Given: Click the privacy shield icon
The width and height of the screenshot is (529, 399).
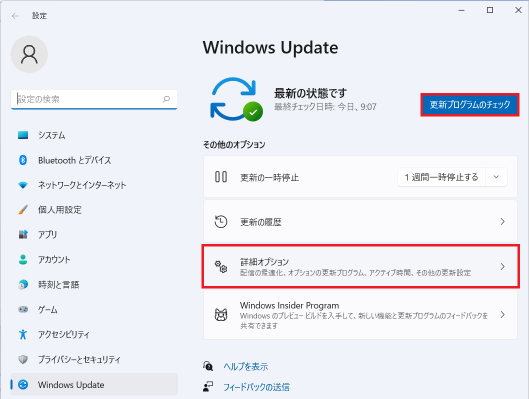Looking at the screenshot, I should click(23, 359).
